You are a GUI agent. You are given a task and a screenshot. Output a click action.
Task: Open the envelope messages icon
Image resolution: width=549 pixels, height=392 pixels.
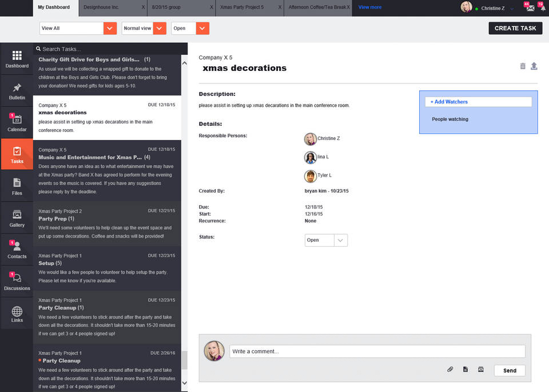tap(530, 8)
